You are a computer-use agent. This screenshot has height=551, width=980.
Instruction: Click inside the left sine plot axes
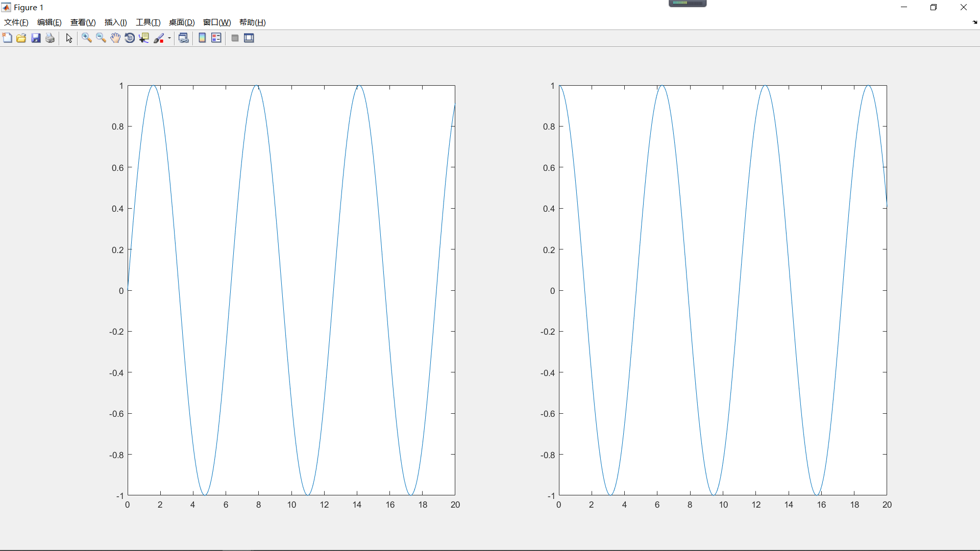point(291,290)
